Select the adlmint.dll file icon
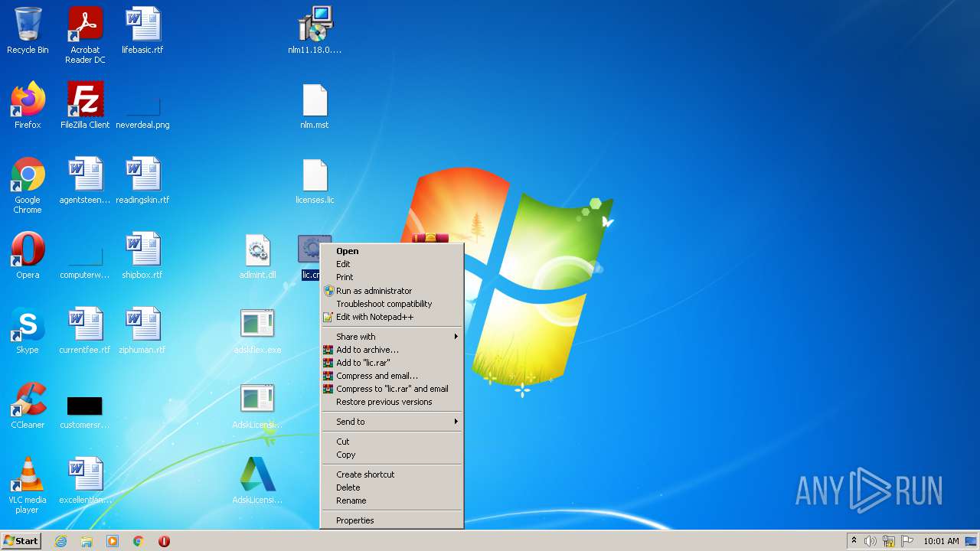Viewport: 980px width, 551px height. tap(257, 256)
